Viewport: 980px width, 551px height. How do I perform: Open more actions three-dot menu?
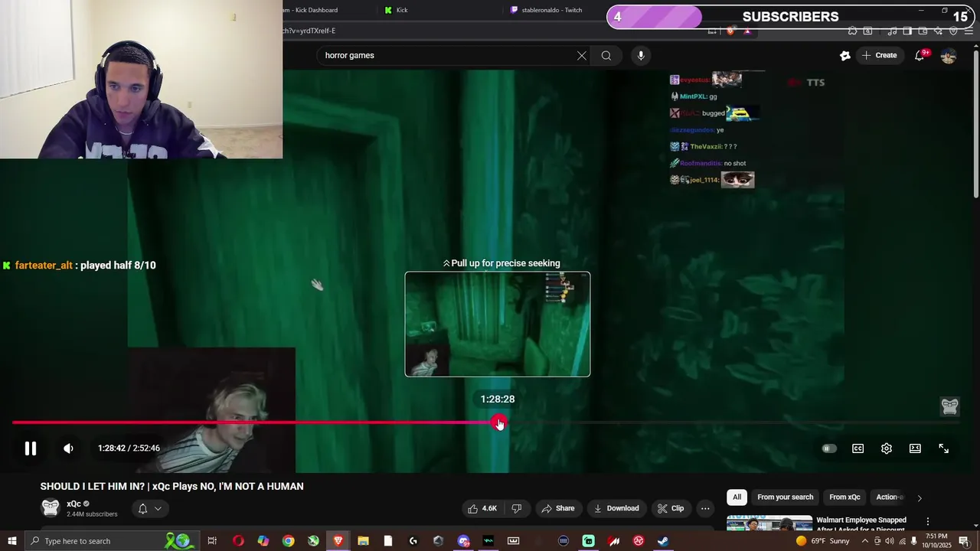[705, 508]
